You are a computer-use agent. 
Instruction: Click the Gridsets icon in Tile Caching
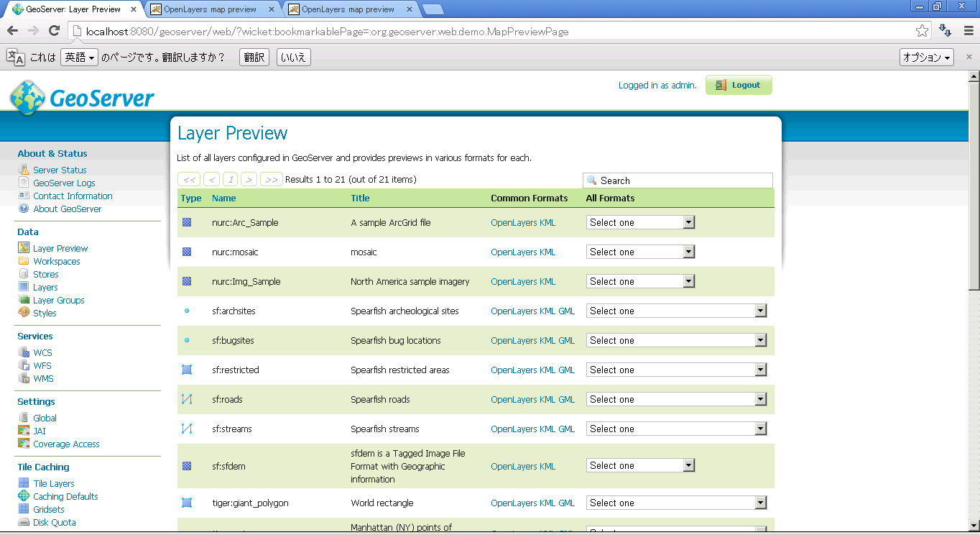tap(24, 509)
